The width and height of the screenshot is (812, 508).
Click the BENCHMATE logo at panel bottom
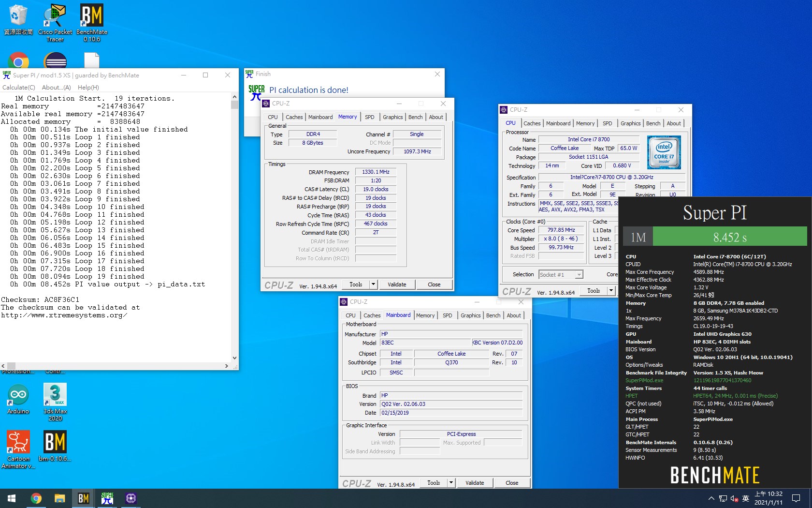715,475
